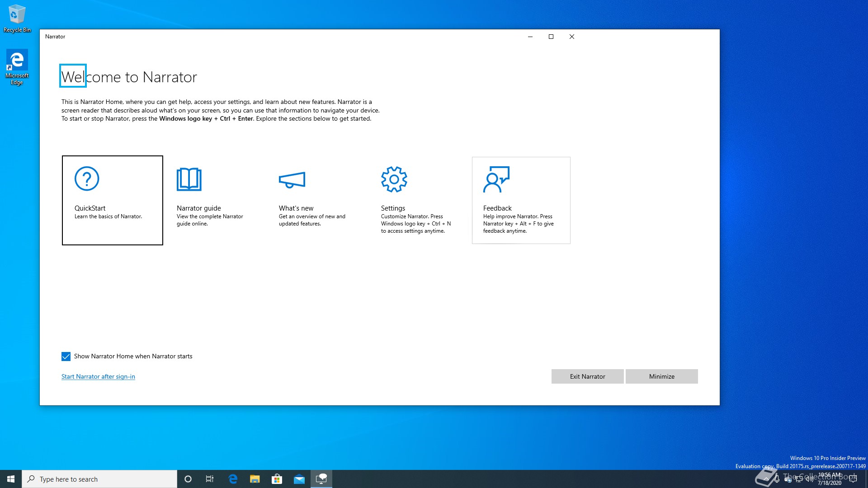Uncheck Show Narrator Home when Narrator starts
868x488 pixels.
coord(66,357)
